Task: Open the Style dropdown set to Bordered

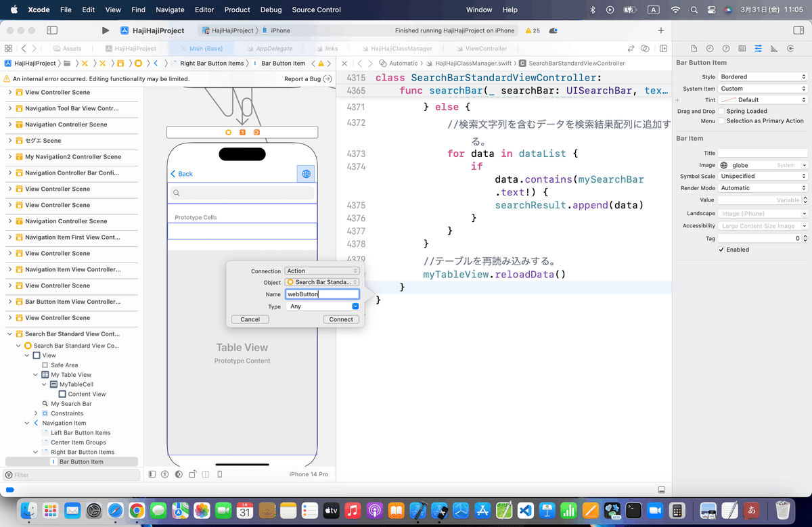Action: (763, 77)
